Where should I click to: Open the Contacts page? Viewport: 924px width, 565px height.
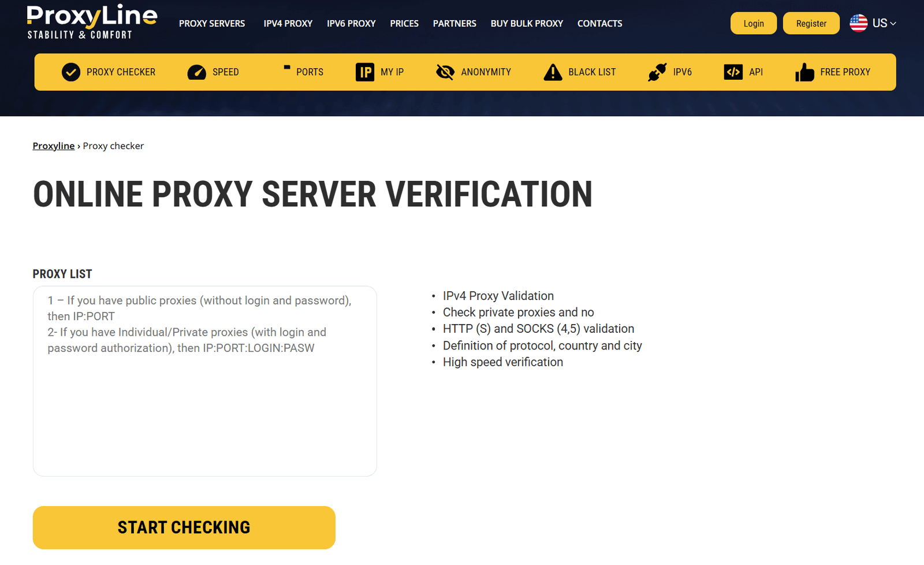pos(600,24)
